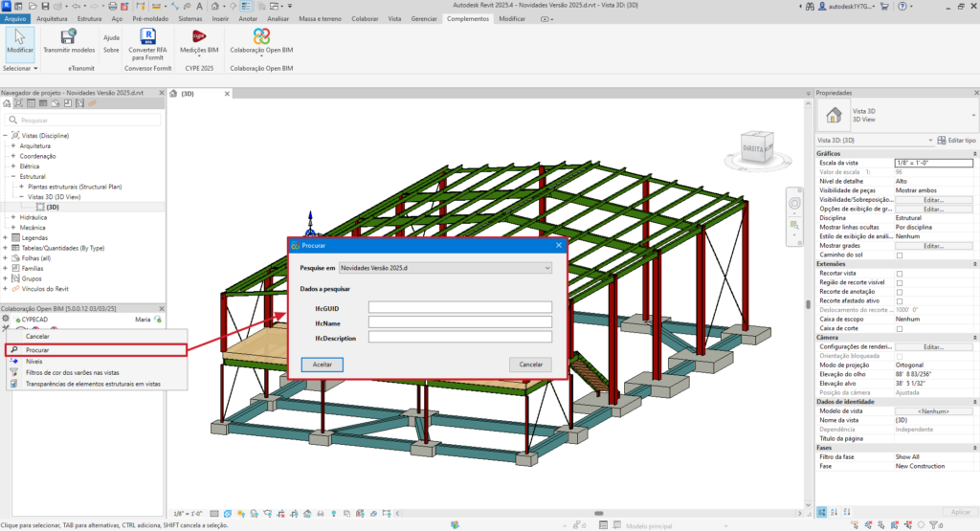
Task: Click the Measure ruler icon in quick access
Action: pyautogui.click(x=156, y=7)
